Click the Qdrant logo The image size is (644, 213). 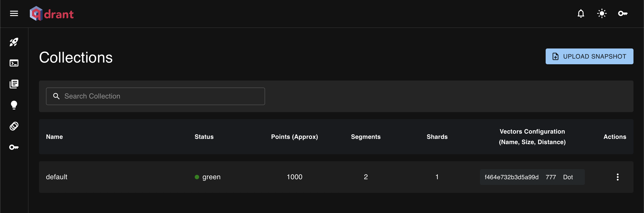pos(51,14)
